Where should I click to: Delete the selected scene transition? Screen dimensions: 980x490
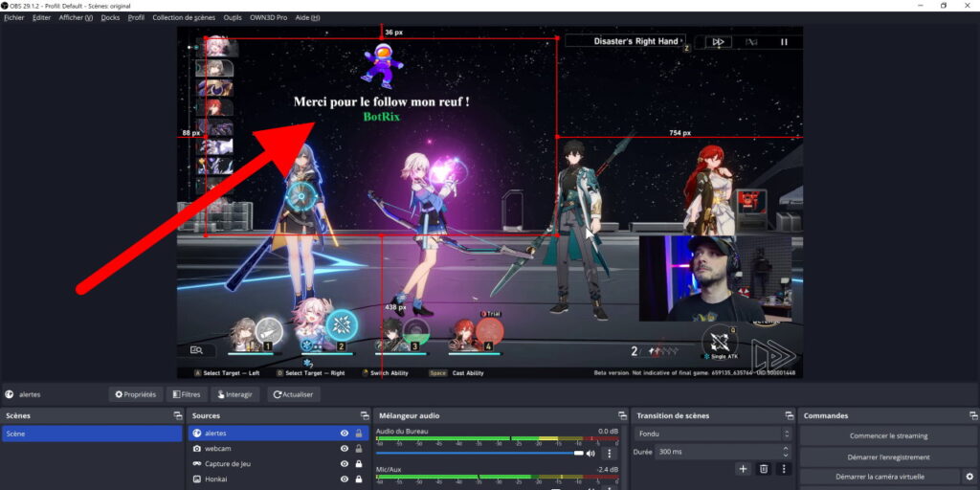[x=764, y=468]
